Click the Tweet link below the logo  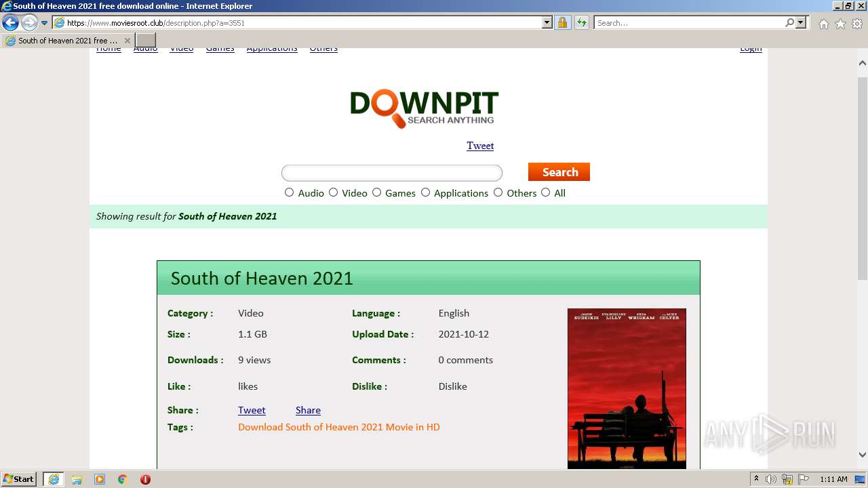point(480,146)
